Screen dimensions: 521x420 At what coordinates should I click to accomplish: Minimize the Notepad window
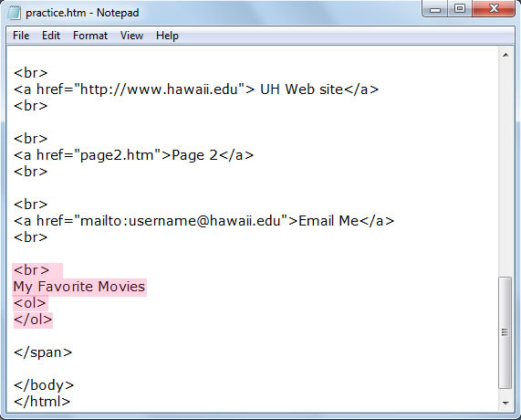435,8
